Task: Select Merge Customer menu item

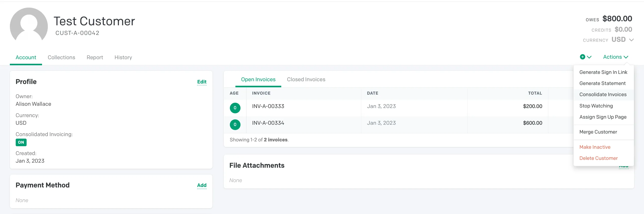Action: [x=598, y=132]
